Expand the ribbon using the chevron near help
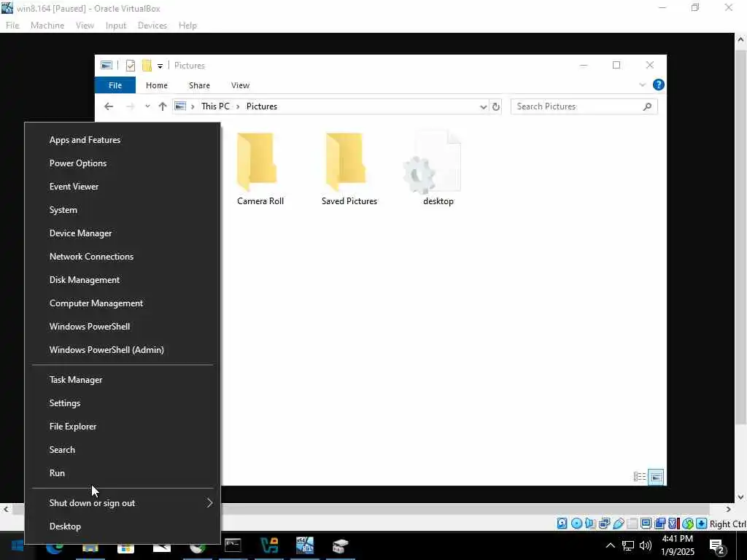The height and width of the screenshot is (560, 747). pos(642,85)
